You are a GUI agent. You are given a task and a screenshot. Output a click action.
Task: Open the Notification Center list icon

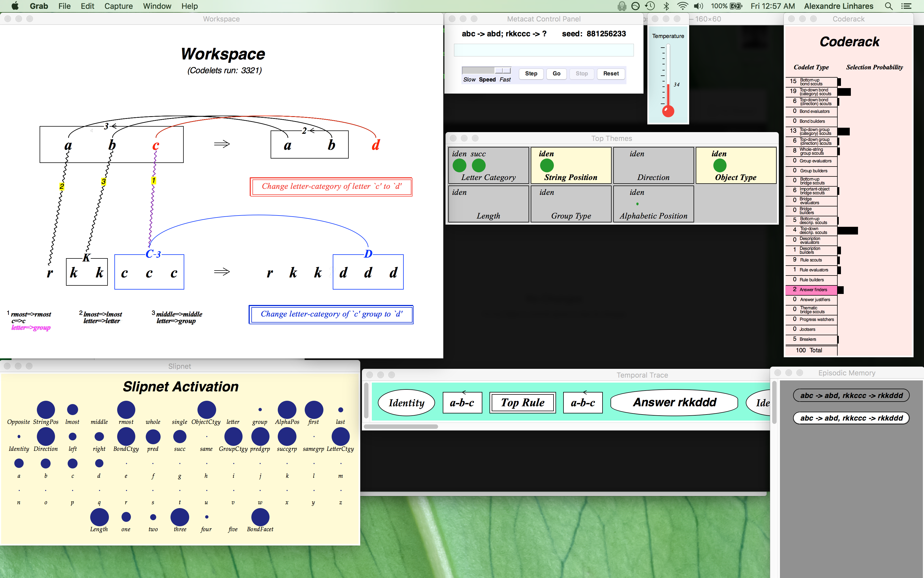click(906, 6)
